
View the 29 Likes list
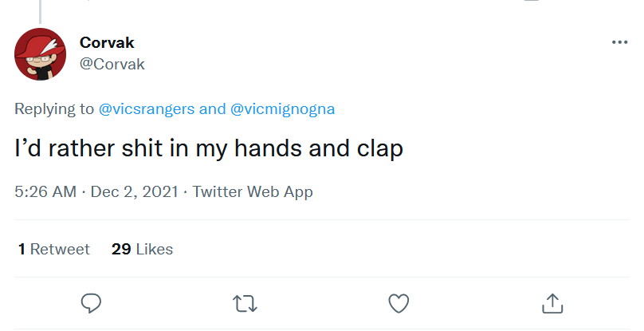pos(142,249)
